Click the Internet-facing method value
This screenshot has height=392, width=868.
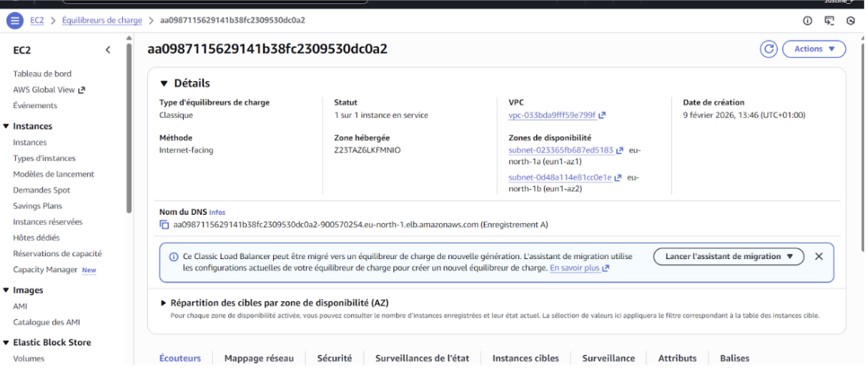(186, 150)
